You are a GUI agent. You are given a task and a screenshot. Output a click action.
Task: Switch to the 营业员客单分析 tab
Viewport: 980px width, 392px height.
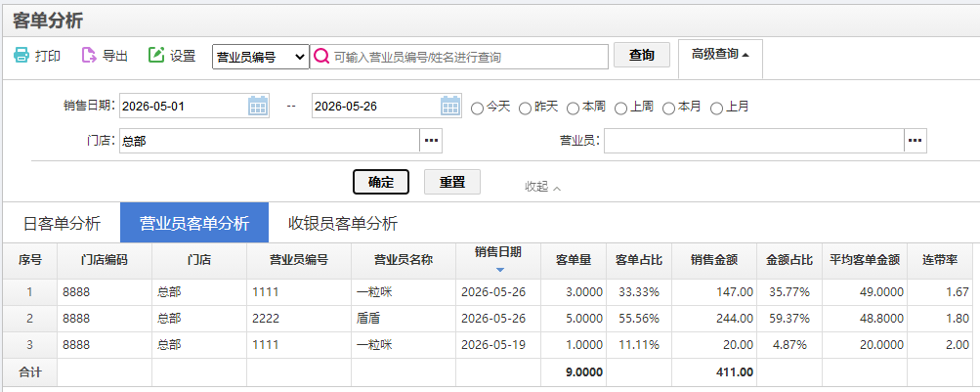[194, 223]
